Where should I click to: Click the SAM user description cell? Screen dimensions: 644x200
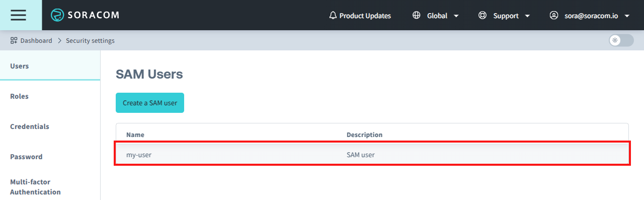(x=361, y=155)
